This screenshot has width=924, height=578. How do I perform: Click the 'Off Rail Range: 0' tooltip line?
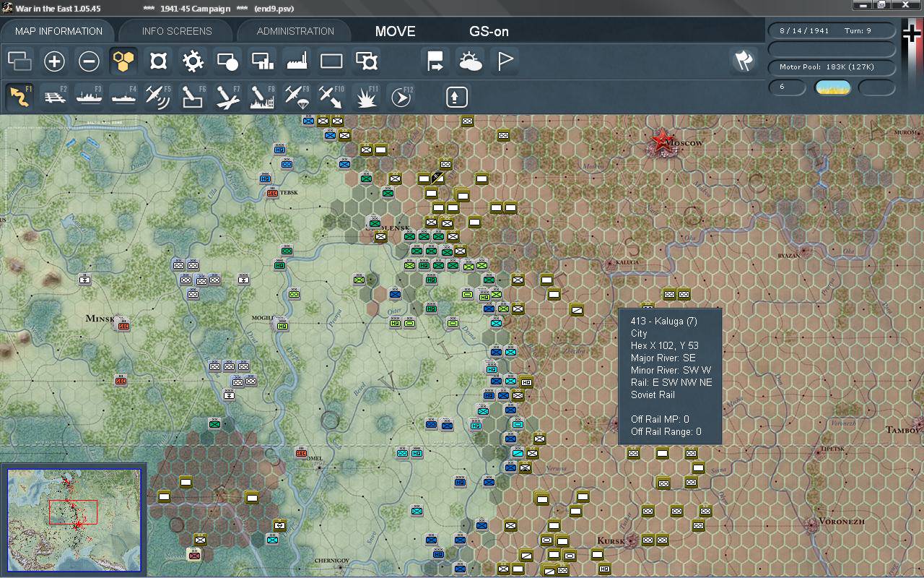(666, 431)
